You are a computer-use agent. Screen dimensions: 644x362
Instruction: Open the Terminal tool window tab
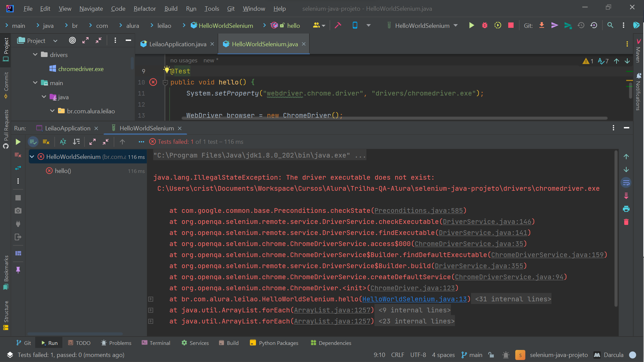(156, 343)
